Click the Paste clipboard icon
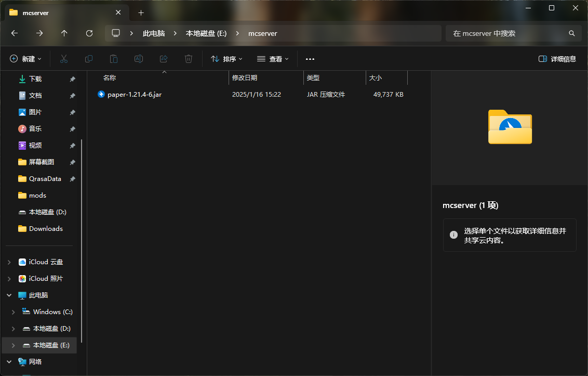The width and height of the screenshot is (588, 376). coord(114,59)
